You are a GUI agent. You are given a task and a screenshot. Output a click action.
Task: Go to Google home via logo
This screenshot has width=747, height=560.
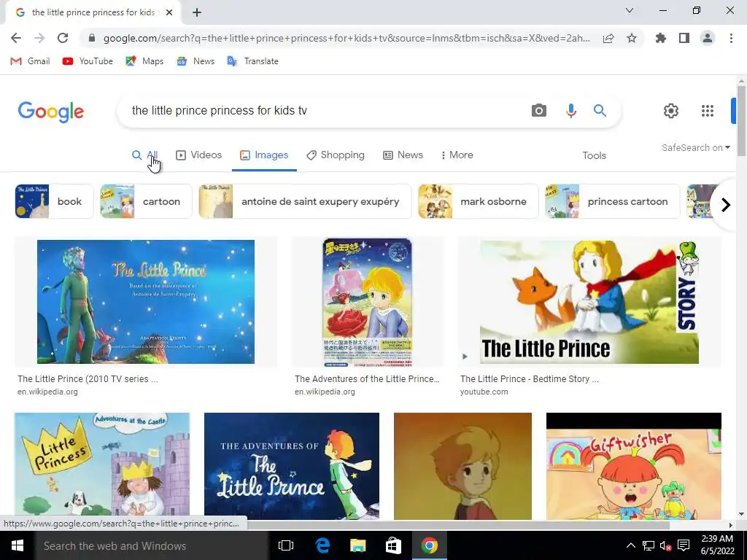[x=51, y=112]
